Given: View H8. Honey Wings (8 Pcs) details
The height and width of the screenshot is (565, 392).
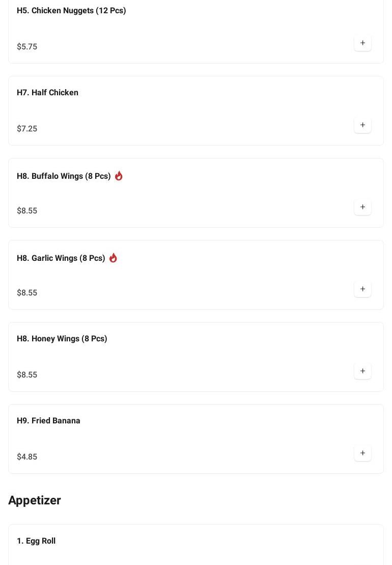Looking at the screenshot, I should point(62,339).
